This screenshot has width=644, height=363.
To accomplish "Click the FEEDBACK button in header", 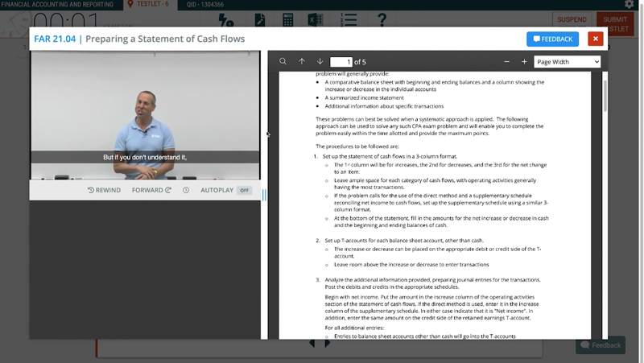I will 552,39.
